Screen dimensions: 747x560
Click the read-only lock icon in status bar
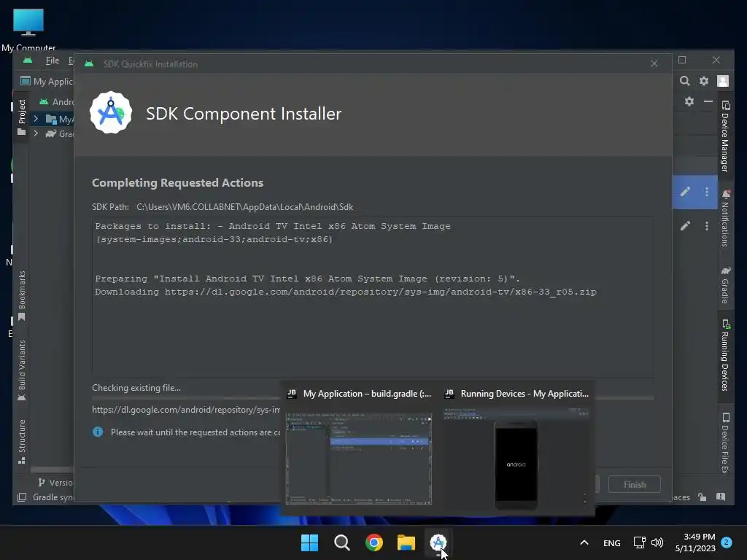[703, 497]
